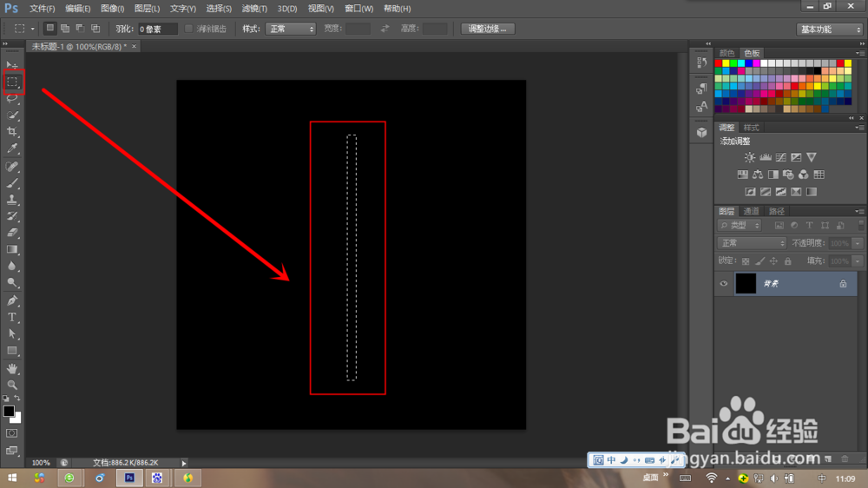The image size is (868, 488).
Task: Select the Eyedropper tool
Action: click(x=12, y=148)
